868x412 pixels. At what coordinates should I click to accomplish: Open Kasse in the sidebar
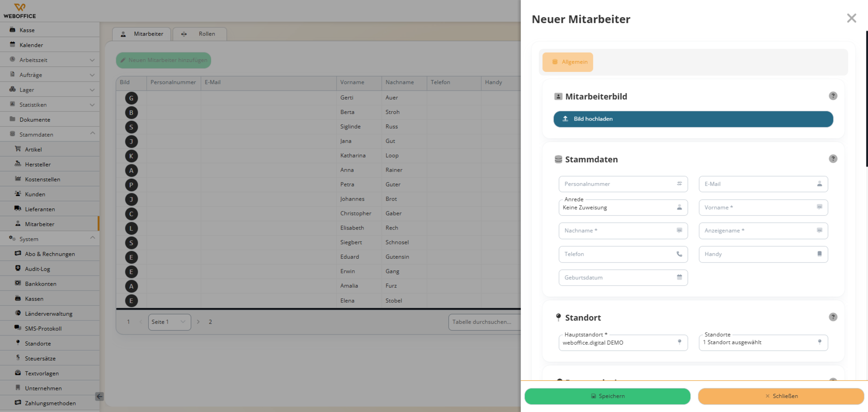click(50, 30)
